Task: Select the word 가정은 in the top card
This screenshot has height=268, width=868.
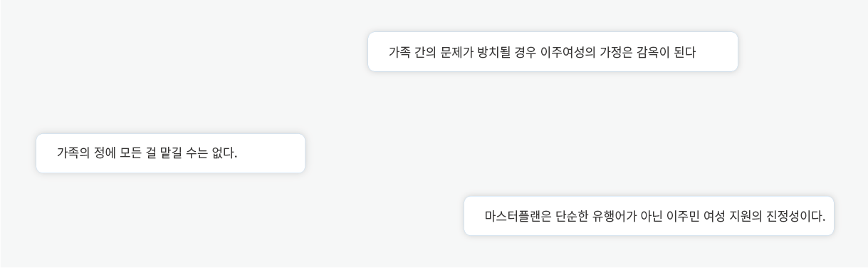Action: coord(616,52)
